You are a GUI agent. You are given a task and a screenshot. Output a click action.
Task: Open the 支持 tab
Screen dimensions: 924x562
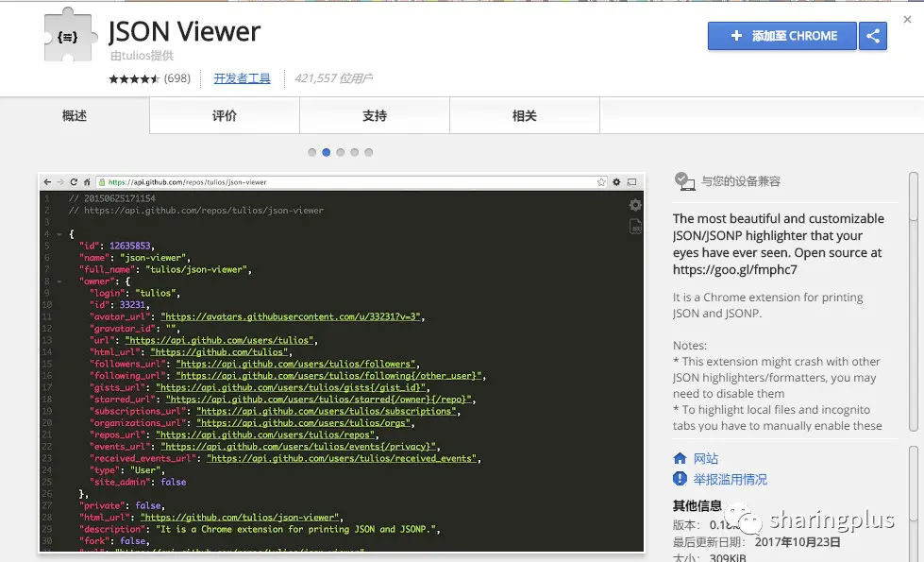click(375, 115)
